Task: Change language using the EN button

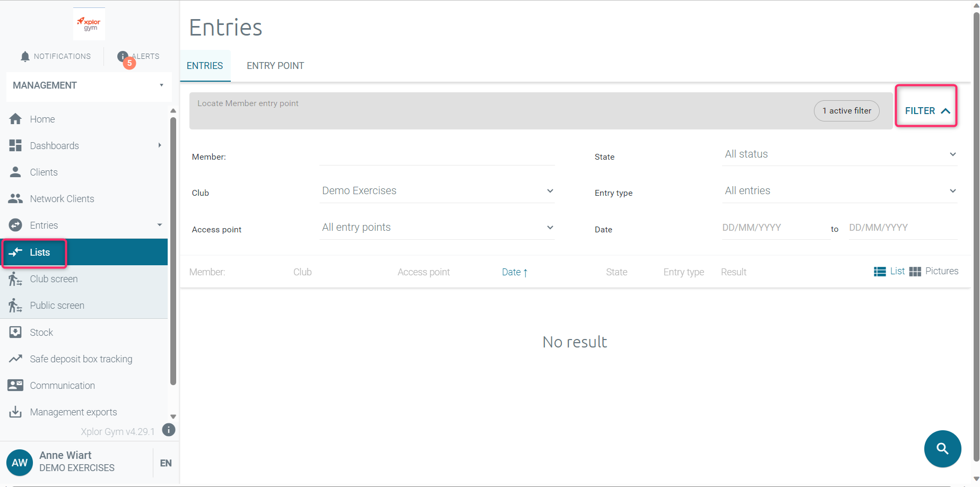Action: pyautogui.click(x=166, y=463)
